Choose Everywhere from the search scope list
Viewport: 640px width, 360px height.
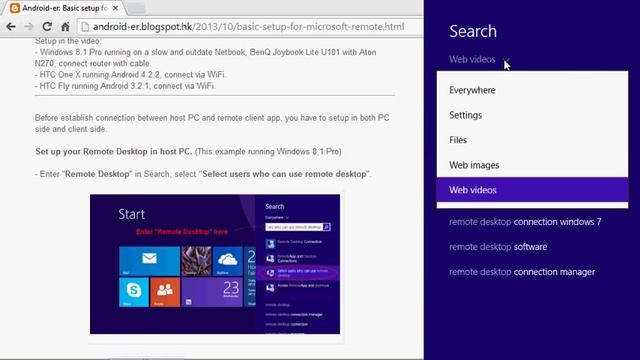[x=532, y=90]
